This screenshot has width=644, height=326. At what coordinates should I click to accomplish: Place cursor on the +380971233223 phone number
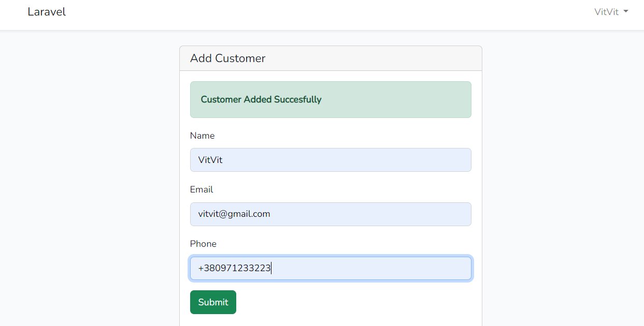[234, 269]
